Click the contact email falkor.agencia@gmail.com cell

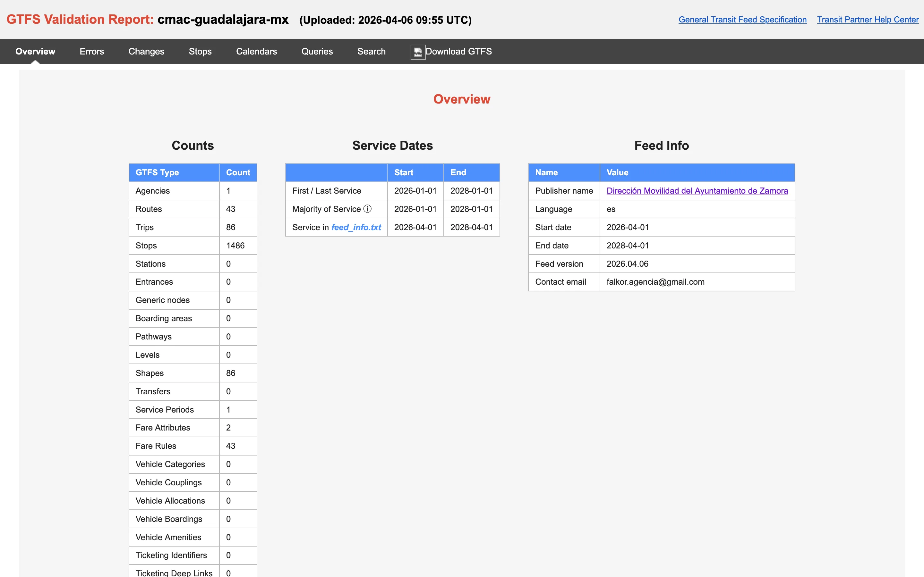click(x=697, y=282)
